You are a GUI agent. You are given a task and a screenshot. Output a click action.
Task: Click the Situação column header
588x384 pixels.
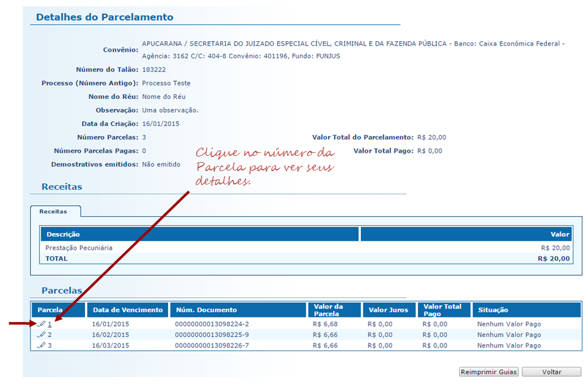pyautogui.click(x=526, y=310)
